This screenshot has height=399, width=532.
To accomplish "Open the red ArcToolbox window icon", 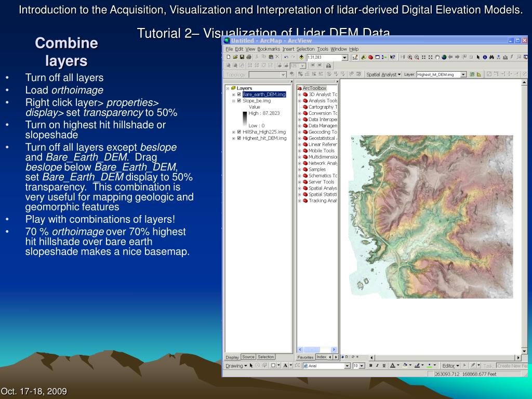I will 370,57.
